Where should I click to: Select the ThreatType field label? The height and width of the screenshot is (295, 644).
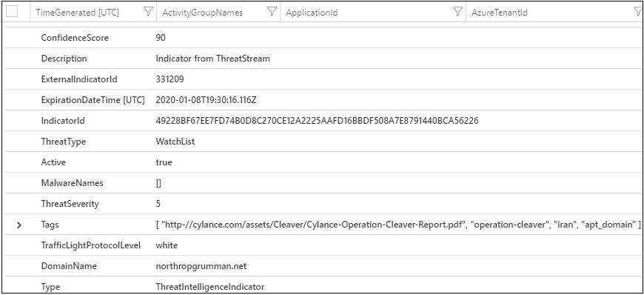coord(63,142)
